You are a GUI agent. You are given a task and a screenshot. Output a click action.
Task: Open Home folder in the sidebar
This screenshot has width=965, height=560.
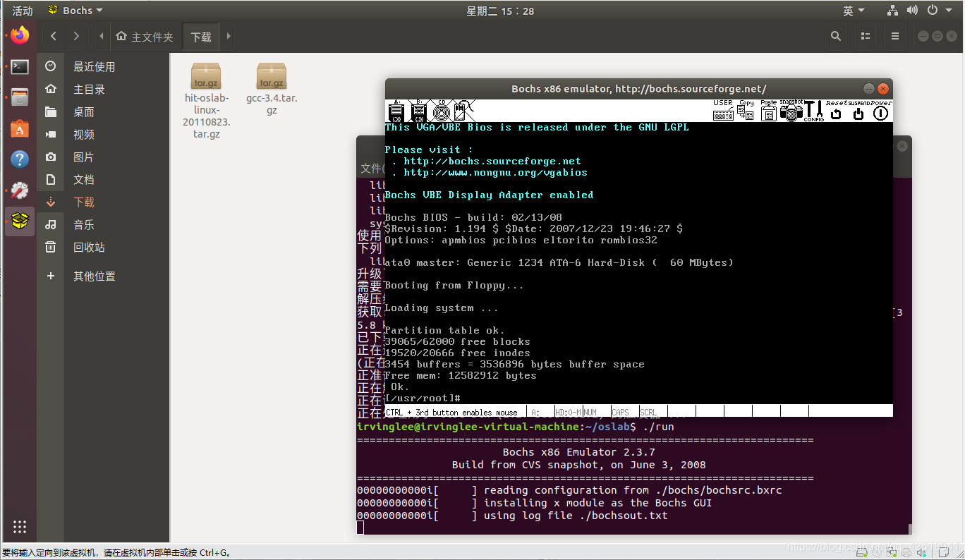103,89
